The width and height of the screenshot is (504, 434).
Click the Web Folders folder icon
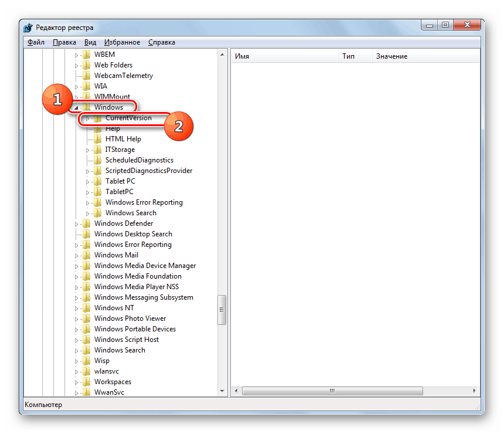[87, 65]
